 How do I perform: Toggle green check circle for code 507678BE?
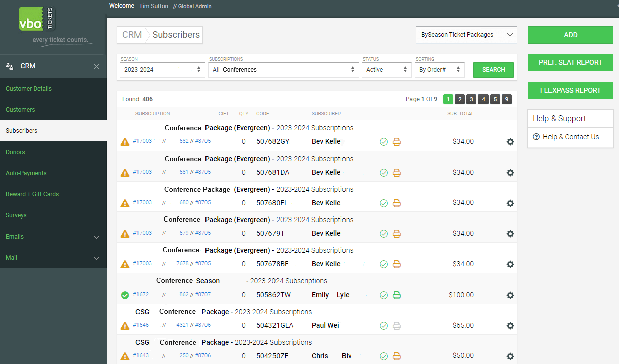[384, 264]
